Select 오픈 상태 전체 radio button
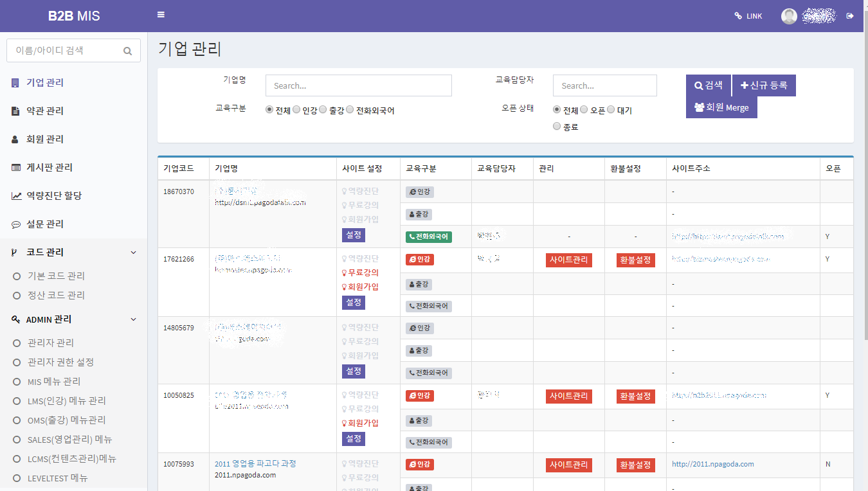The width and height of the screenshot is (868, 491). click(557, 110)
